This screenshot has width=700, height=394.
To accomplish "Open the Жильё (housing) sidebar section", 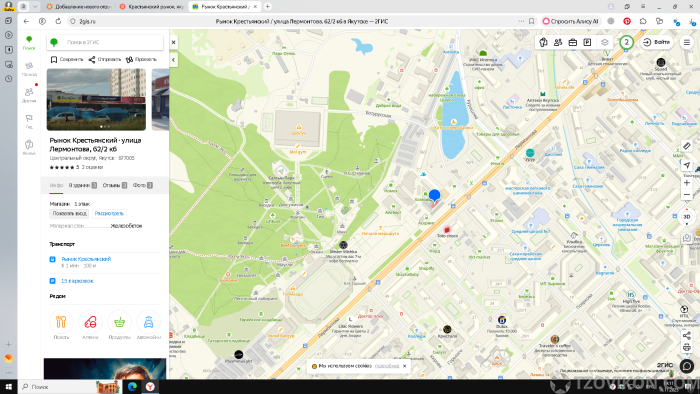I will (x=29, y=147).
